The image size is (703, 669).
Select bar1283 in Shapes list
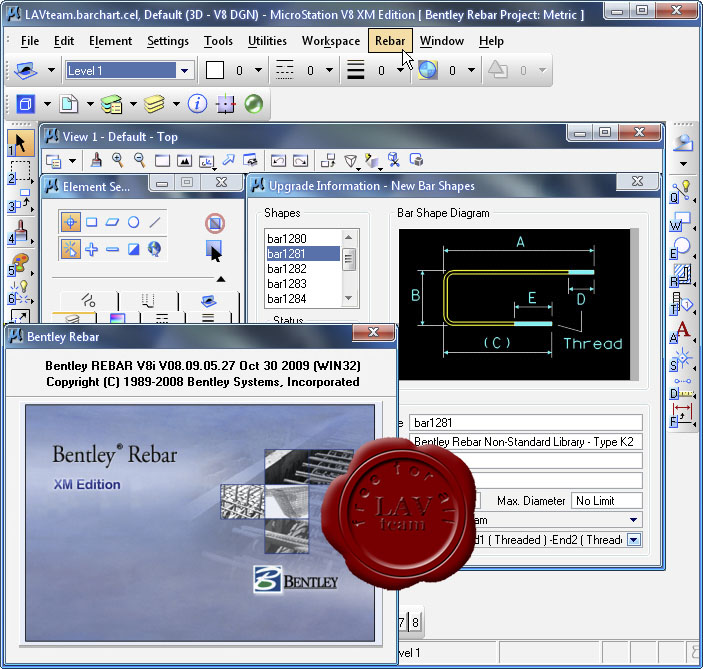coord(303,283)
